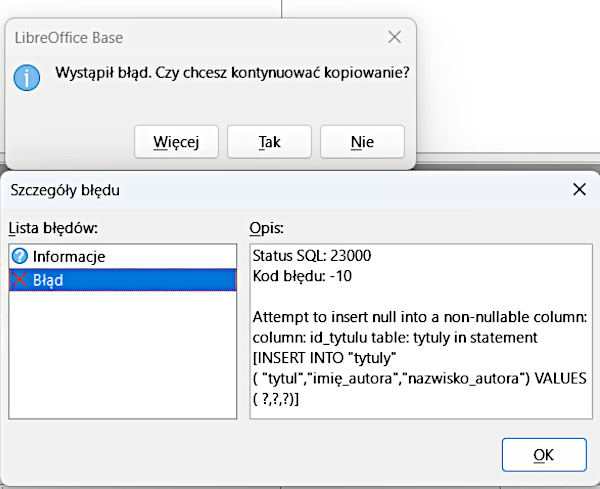Screen dimensions: 600x489
Task: Close the LibreOffice Base dialog
Action: click(394, 38)
